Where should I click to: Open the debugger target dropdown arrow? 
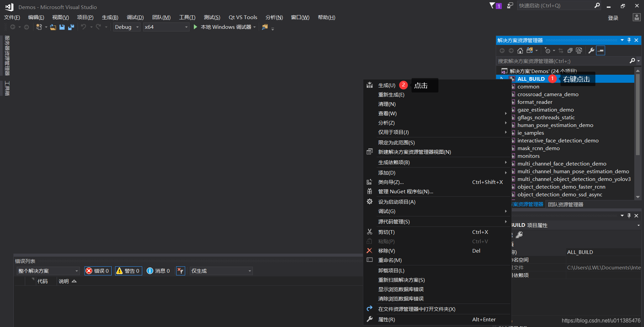(255, 27)
